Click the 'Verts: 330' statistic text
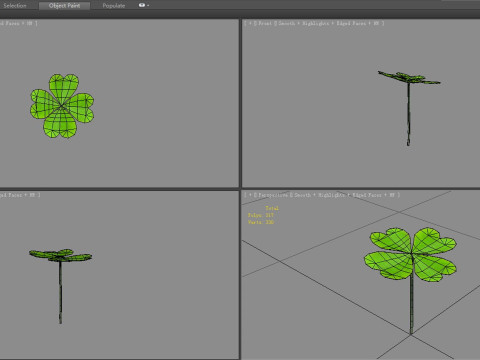480x360 pixels. tap(261, 222)
